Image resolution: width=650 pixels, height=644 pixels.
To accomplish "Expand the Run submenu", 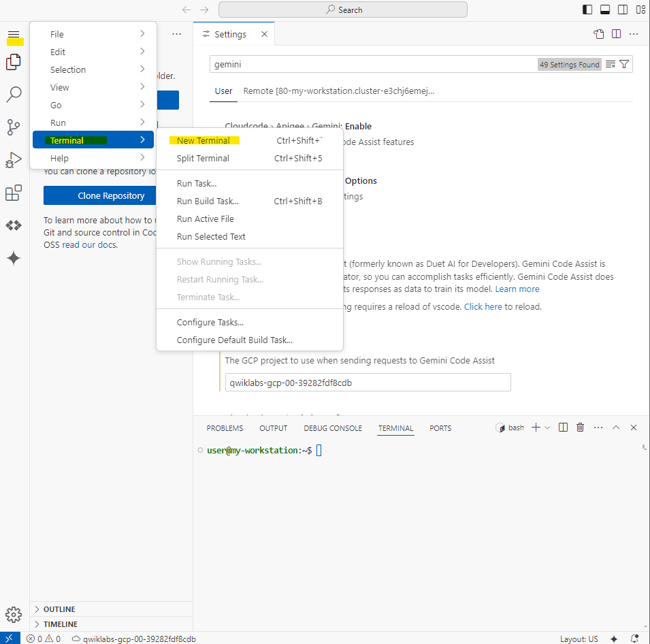I will (93, 123).
